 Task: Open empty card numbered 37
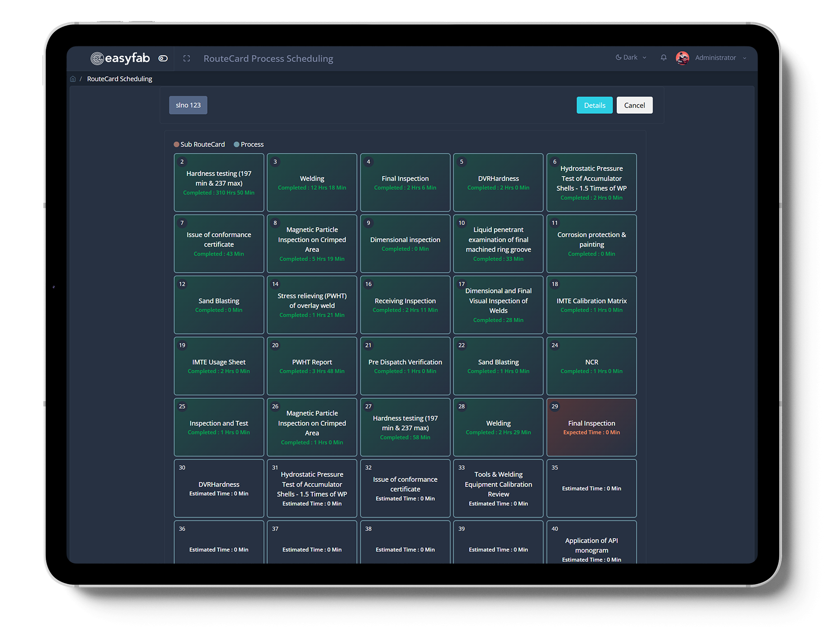click(312, 542)
